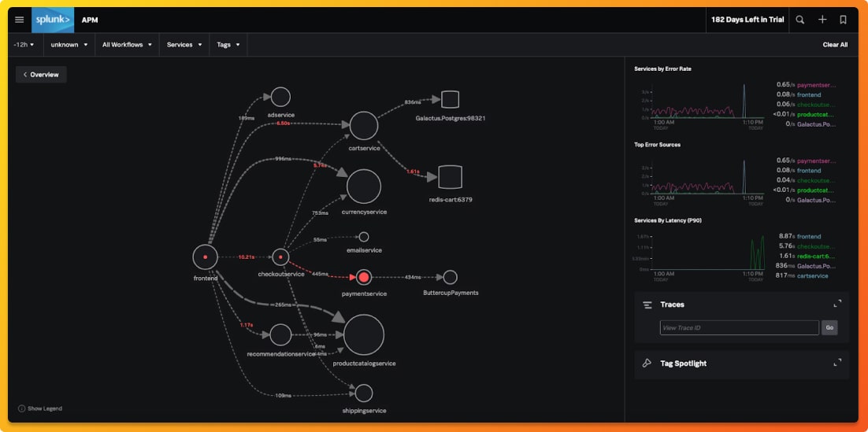The image size is (868, 432).
Task: Open the unknown environment dropdown
Action: 69,45
